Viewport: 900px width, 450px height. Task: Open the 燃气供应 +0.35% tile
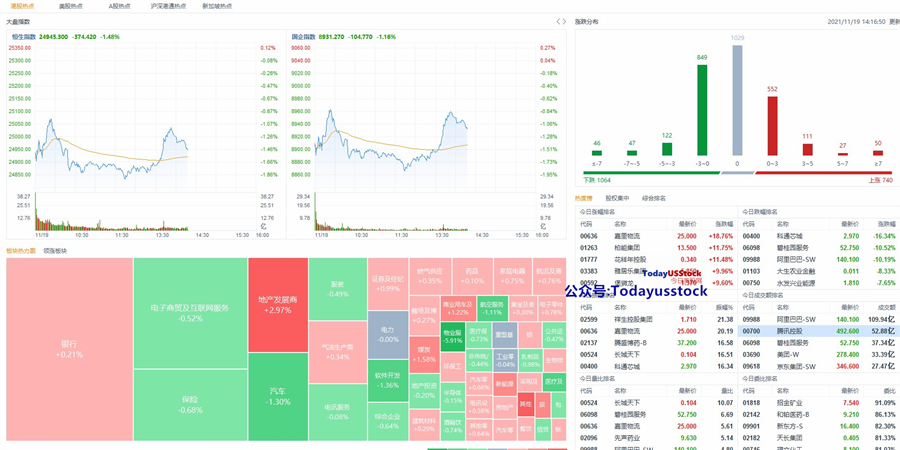(430, 276)
